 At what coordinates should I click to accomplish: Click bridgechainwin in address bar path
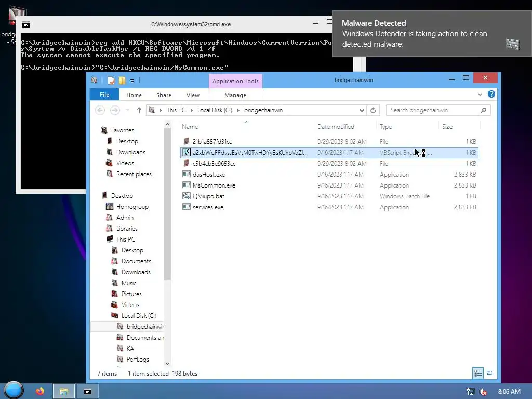(x=263, y=110)
